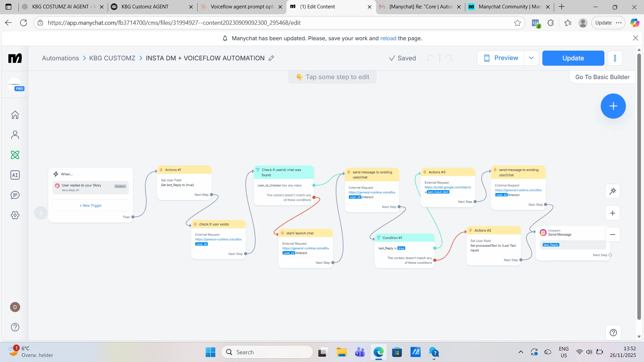This screenshot has height=362, width=644.
Task: Click the auto-arrange magic wand icon
Action: (x=612, y=191)
